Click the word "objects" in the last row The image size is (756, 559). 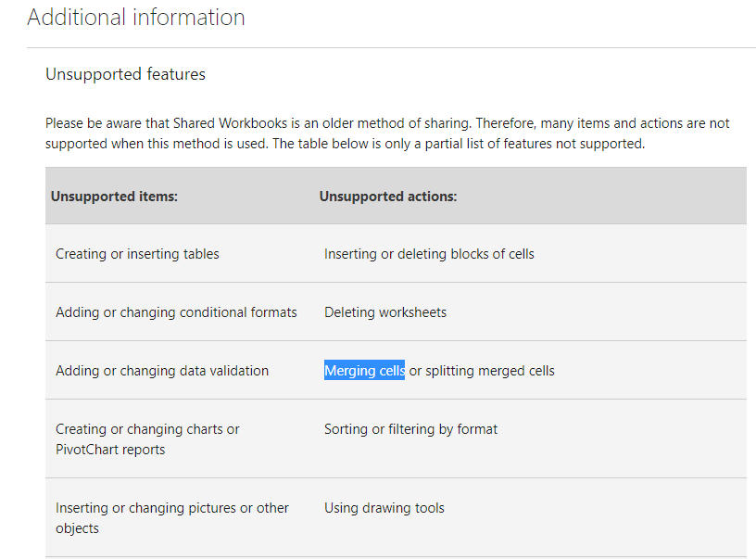point(77,528)
